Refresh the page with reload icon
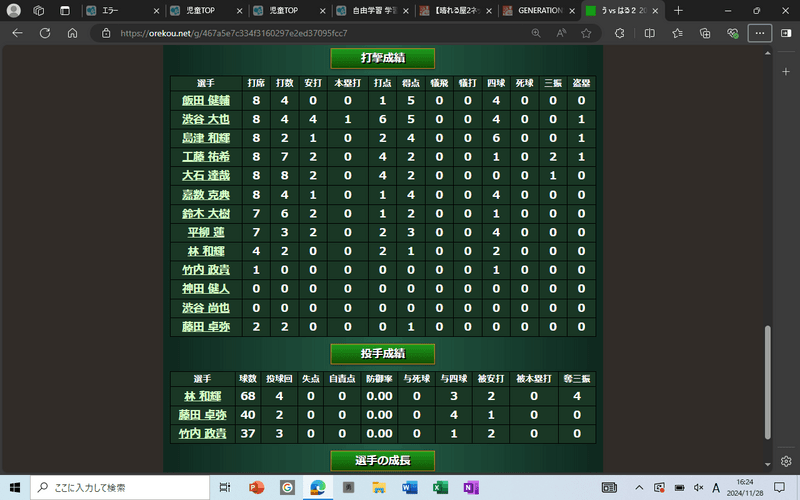Screen dimensions: 800x500 [45, 32]
